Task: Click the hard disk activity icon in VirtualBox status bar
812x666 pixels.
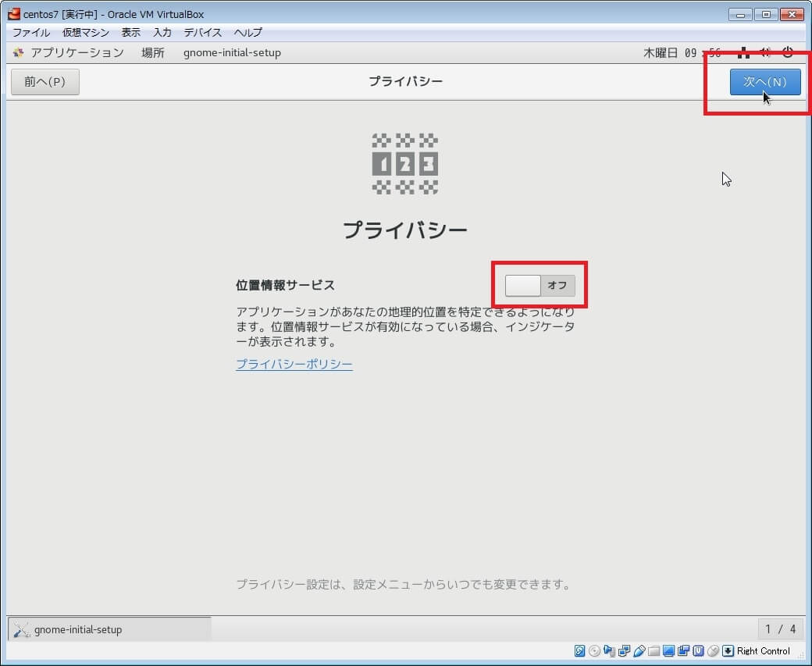Action: coord(580,651)
